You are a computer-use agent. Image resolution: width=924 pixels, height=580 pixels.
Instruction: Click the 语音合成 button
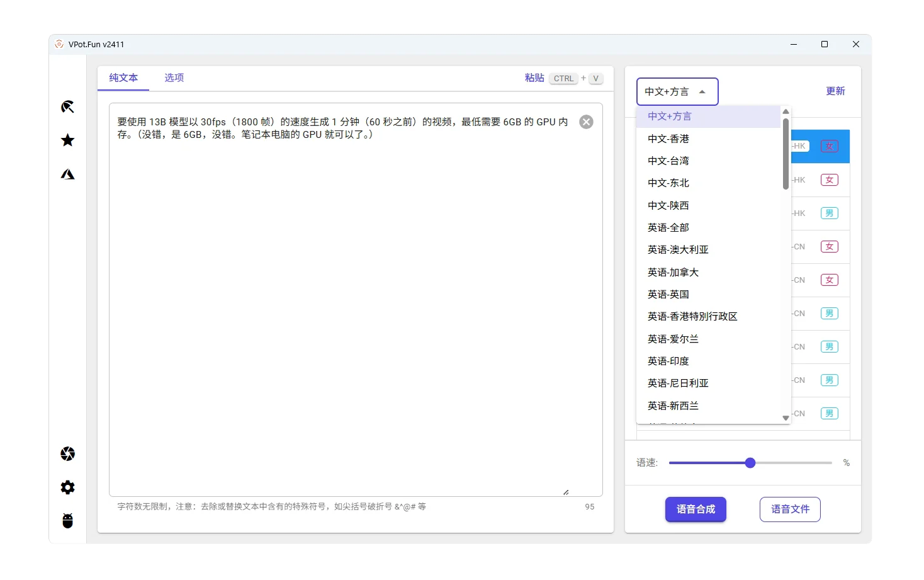696,509
